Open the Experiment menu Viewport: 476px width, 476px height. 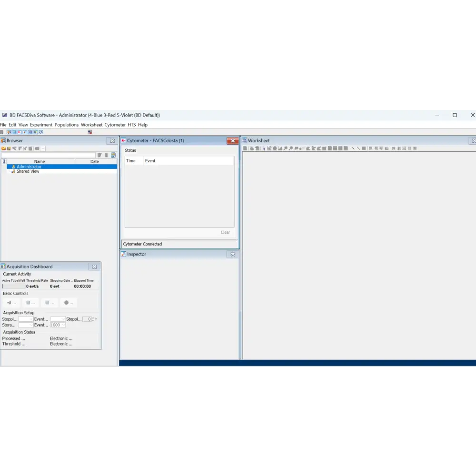pyautogui.click(x=41, y=125)
